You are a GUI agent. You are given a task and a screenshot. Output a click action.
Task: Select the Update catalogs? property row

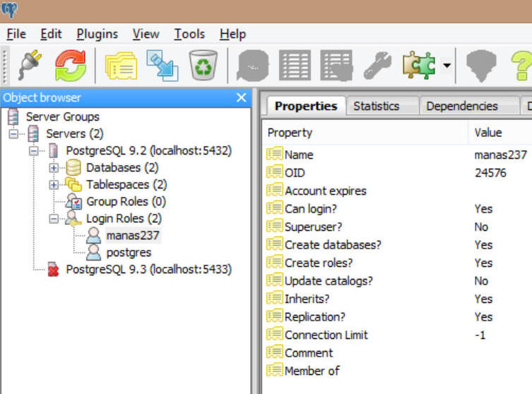(x=398, y=281)
